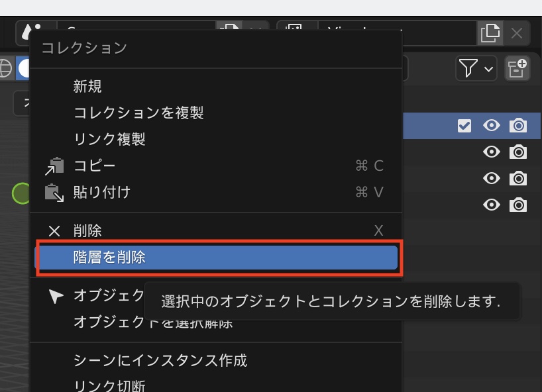Toggle eye icon on third outliner row
Image resolution: width=542 pixels, height=392 pixels.
[491, 179]
